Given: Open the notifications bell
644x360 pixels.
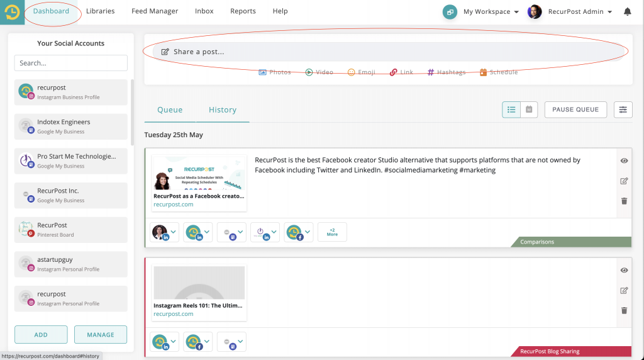Looking at the screenshot, I should [627, 11].
